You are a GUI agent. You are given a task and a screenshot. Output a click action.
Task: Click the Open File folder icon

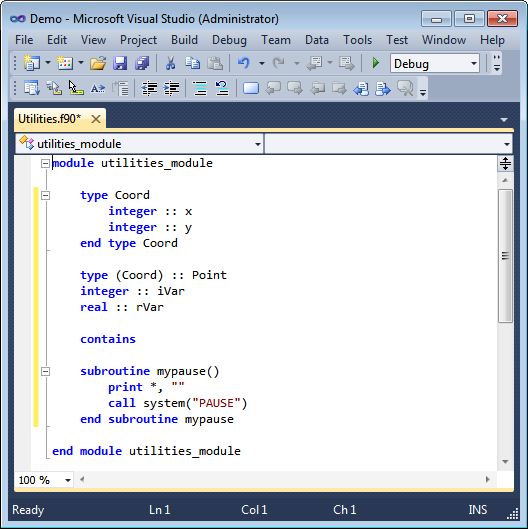pyautogui.click(x=98, y=63)
